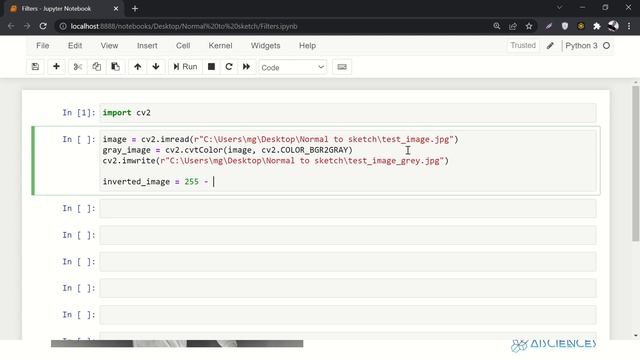The height and width of the screenshot is (360, 640).
Task: Open the cell type Code dropdown
Action: (293, 67)
